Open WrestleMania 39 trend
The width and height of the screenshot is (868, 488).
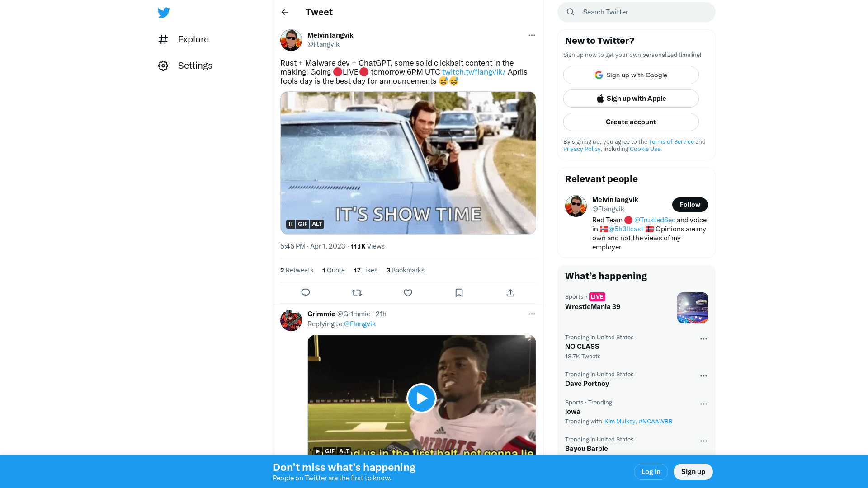click(593, 307)
